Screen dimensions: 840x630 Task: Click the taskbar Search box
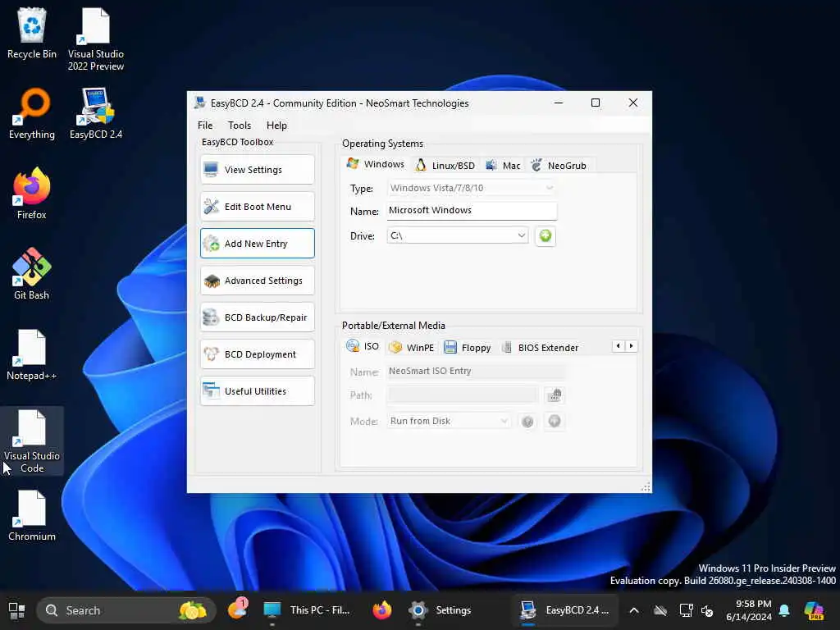(x=126, y=610)
